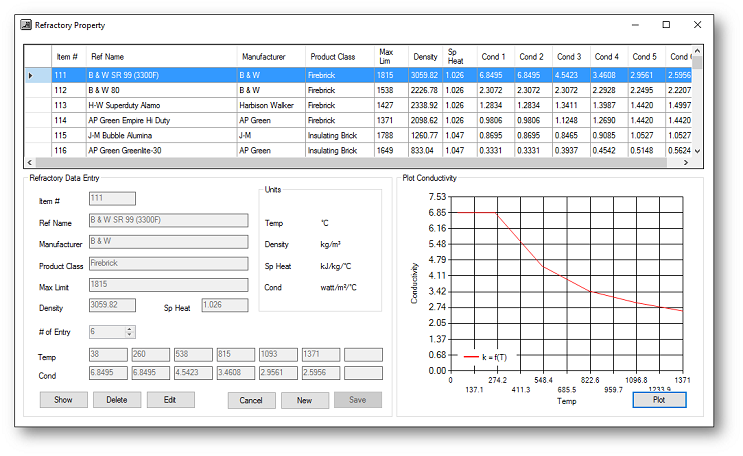The image size is (743, 456).
Task: Click the Density column header
Action: point(426,57)
